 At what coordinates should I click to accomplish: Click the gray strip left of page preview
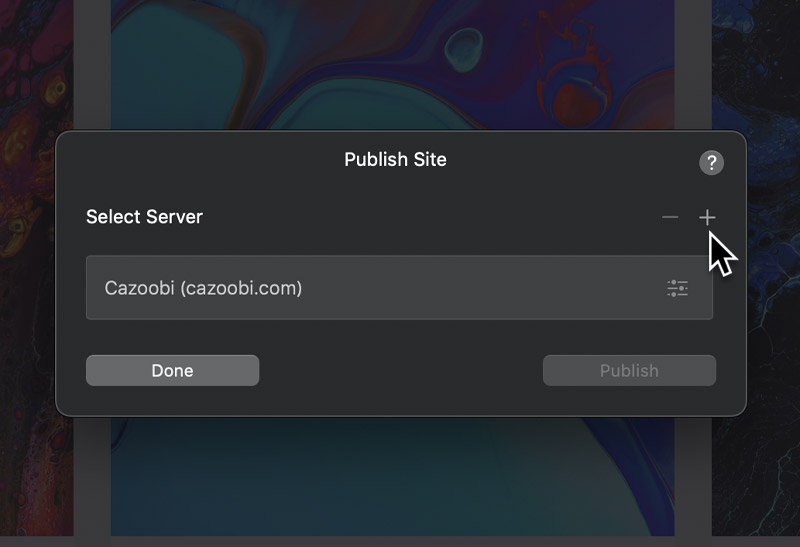pos(92,64)
